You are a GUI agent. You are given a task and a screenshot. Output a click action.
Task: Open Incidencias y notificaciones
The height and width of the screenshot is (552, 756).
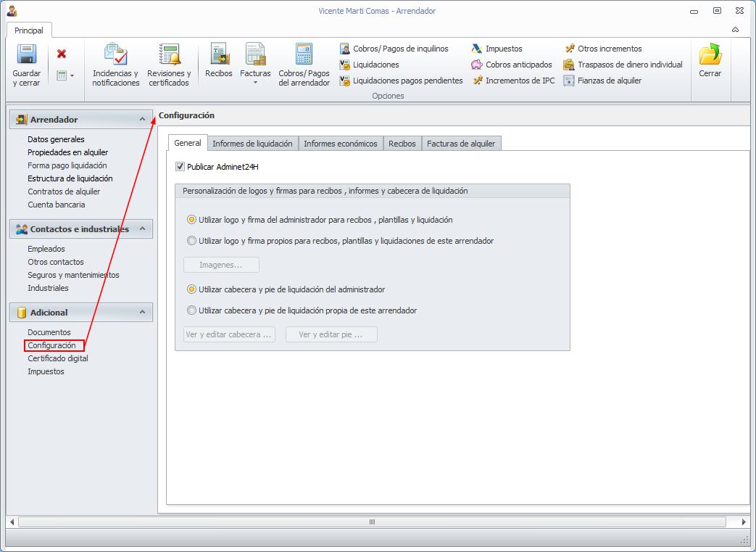click(x=116, y=65)
